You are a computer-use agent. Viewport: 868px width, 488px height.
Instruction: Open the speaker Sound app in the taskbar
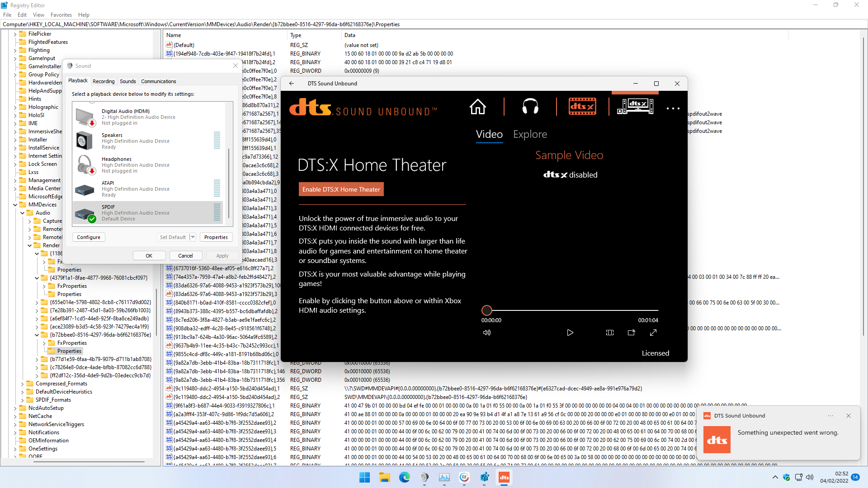click(424, 477)
